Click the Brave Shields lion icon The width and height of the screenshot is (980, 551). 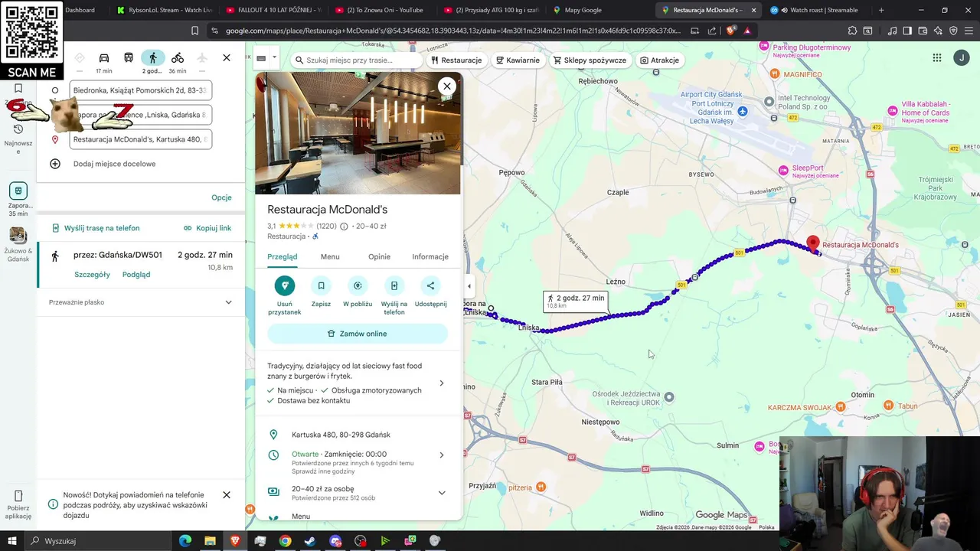point(730,31)
